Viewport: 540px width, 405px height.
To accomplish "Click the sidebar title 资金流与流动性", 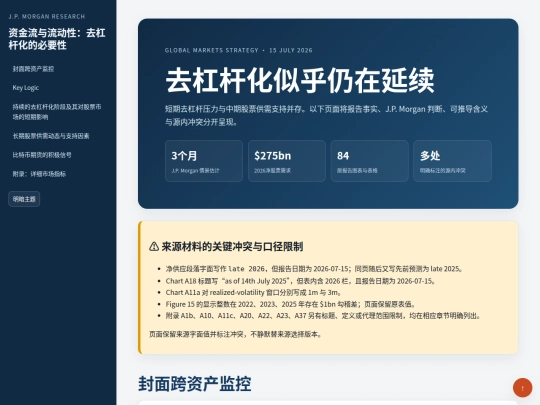I will [57, 39].
